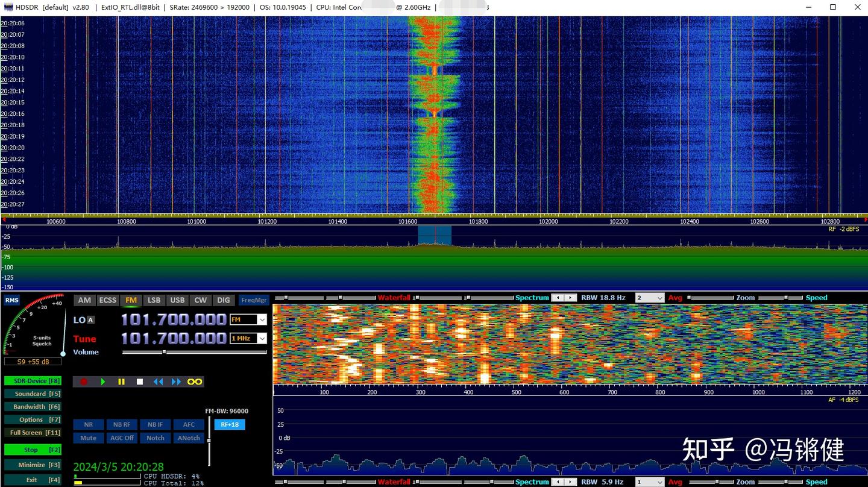Mute the audio output
Screen dimensions: 868x487
coord(88,438)
